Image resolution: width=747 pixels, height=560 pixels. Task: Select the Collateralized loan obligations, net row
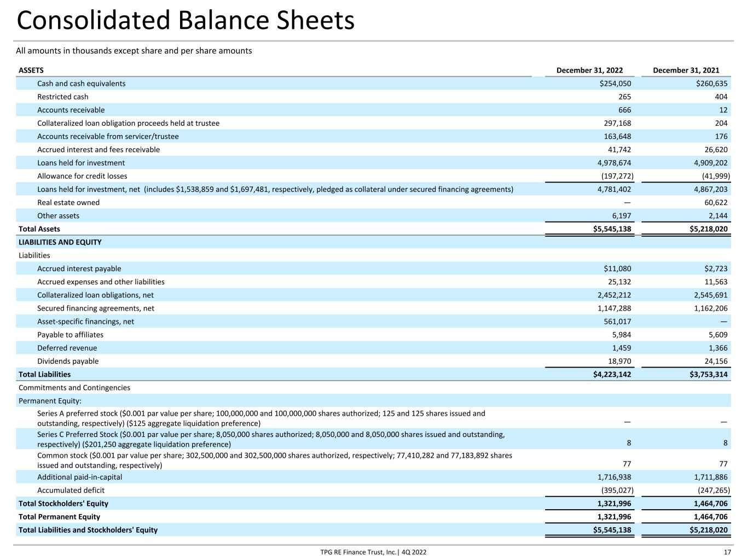[373, 295]
